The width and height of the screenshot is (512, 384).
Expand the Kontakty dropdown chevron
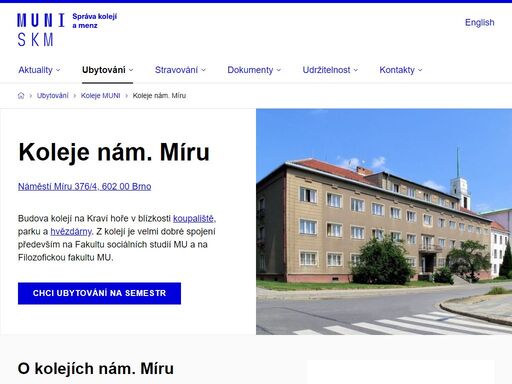tap(420, 70)
